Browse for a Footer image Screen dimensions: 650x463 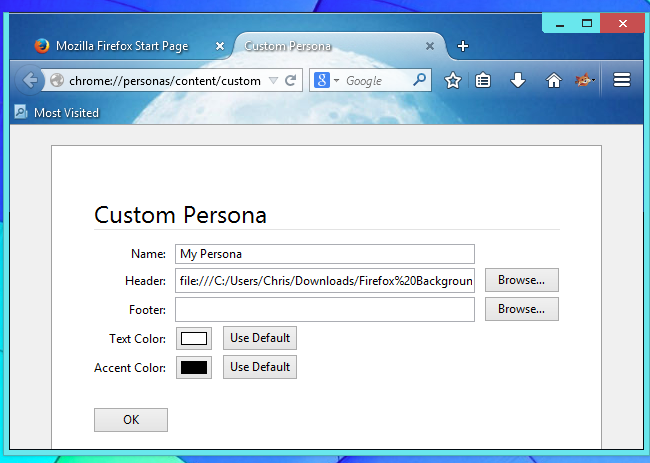(x=521, y=309)
